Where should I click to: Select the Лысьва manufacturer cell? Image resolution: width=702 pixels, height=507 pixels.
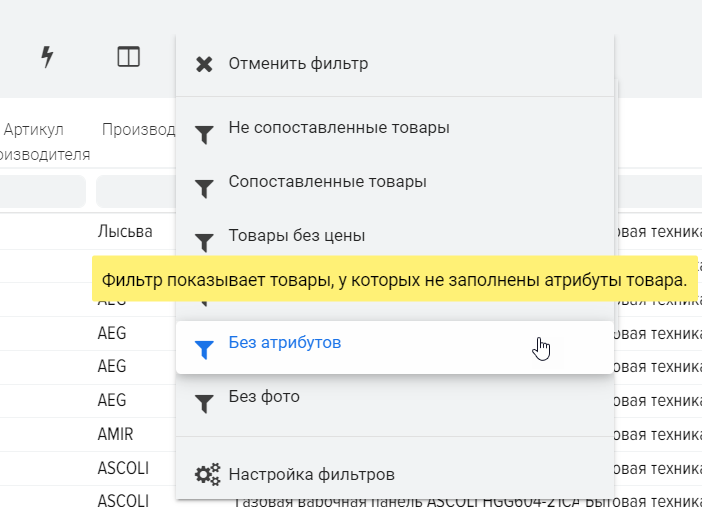coord(125,231)
